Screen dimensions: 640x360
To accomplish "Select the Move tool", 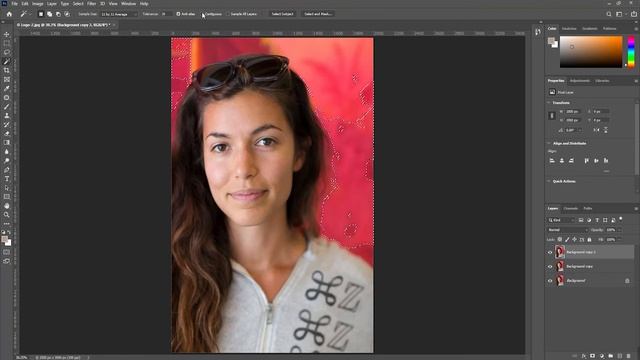I will coord(7,34).
